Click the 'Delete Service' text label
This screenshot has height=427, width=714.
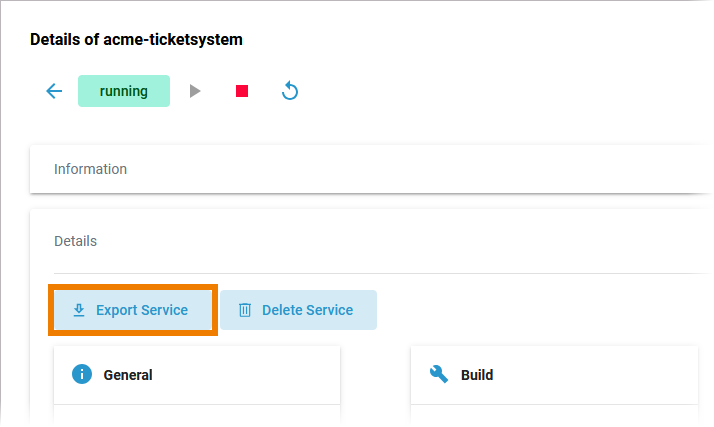pyautogui.click(x=307, y=310)
